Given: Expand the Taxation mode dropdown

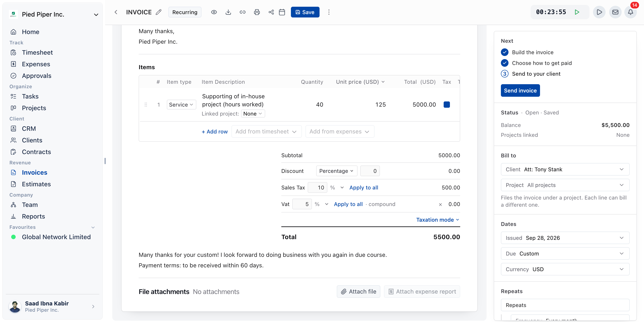Looking at the screenshot, I should [438, 220].
